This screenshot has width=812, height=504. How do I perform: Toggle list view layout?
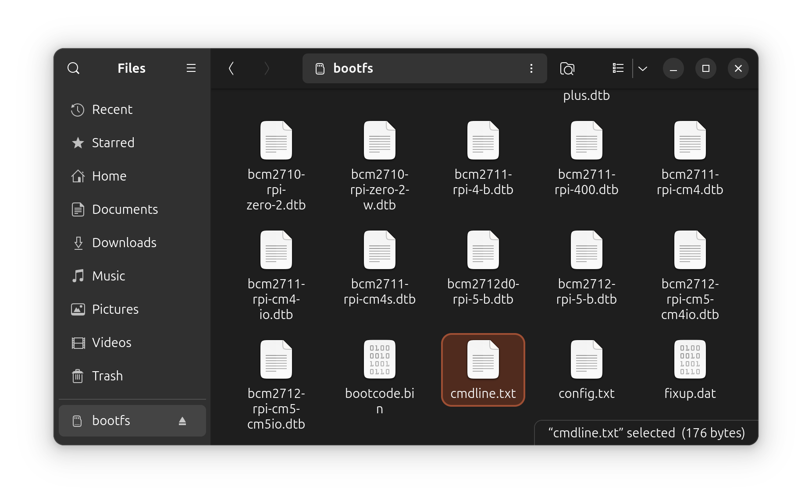click(618, 68)
